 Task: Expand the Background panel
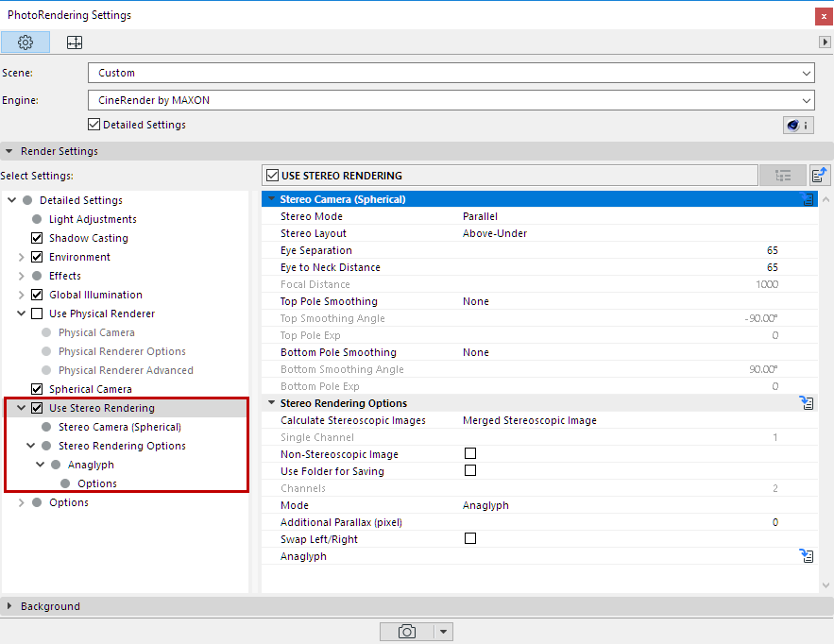pos(9,606)
